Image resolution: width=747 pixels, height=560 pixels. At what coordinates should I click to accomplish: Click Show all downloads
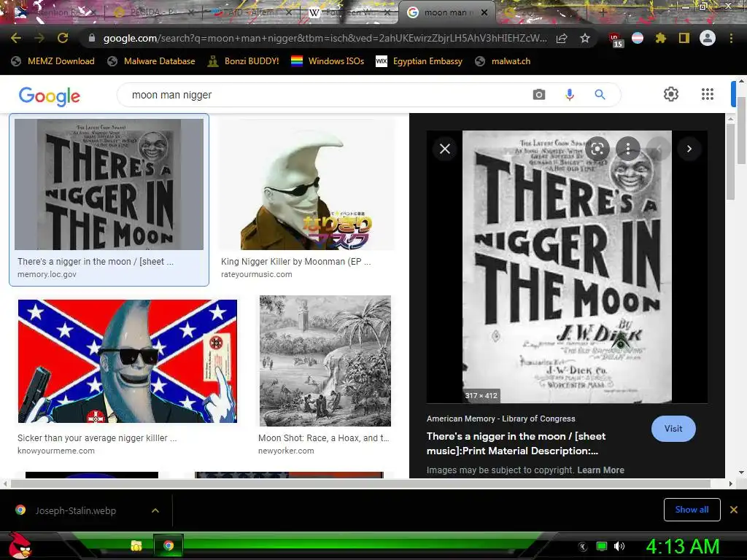click(692, 510)
